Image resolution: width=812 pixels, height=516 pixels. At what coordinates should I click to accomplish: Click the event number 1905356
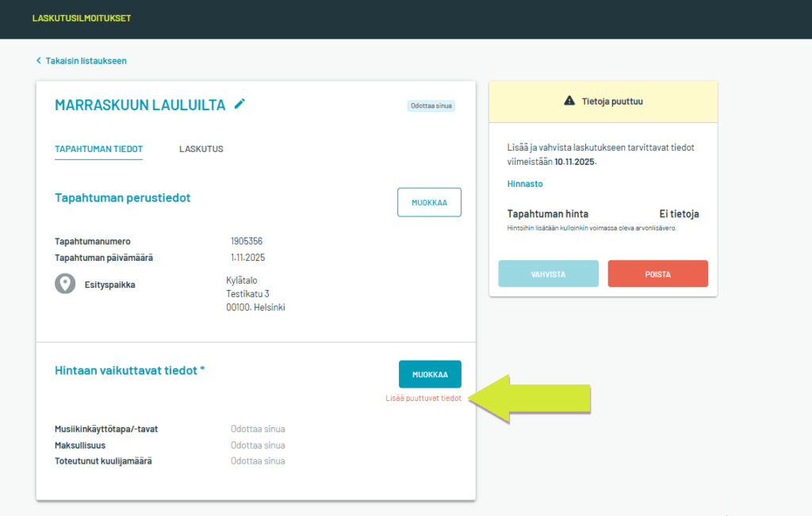pyautogui.click(x=247, y=241)
